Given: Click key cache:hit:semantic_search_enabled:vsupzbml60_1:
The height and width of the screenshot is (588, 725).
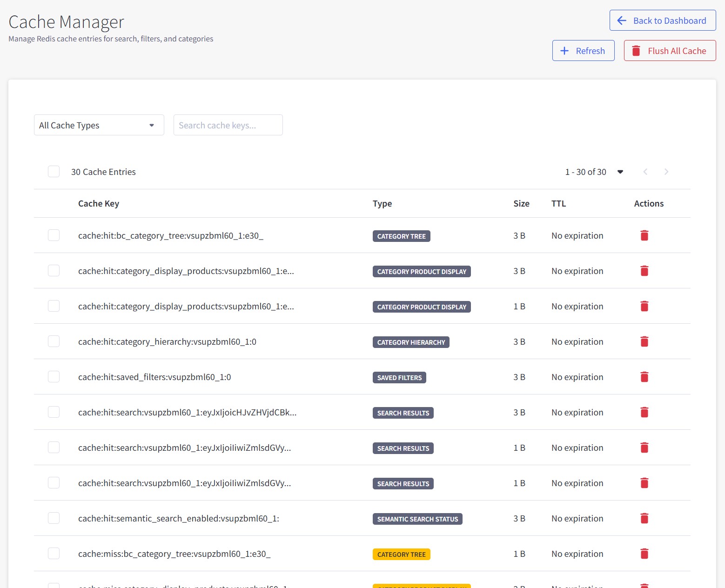Looking at the screenshot, I should 179,518.
